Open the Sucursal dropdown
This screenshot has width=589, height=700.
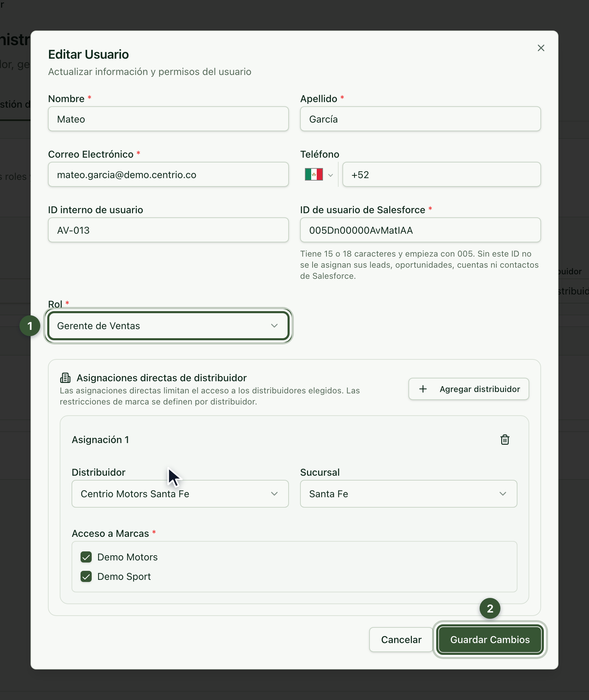coord(408,494)
